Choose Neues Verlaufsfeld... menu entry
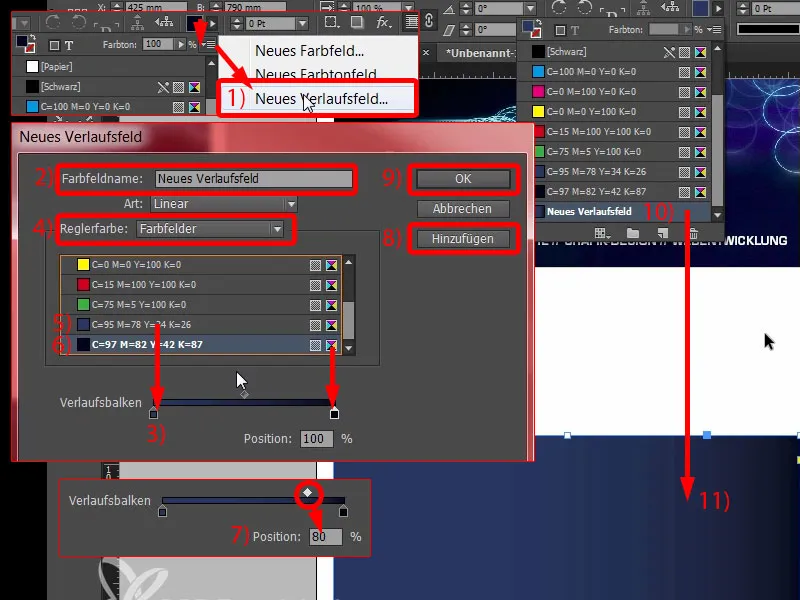Screen dimensions: 800x600 pos(321,98)
